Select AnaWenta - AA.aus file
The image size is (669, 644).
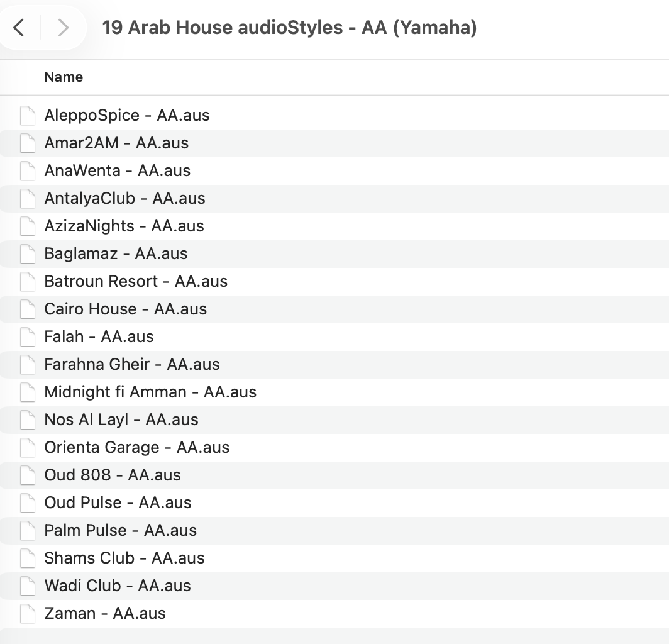(117, 171)
